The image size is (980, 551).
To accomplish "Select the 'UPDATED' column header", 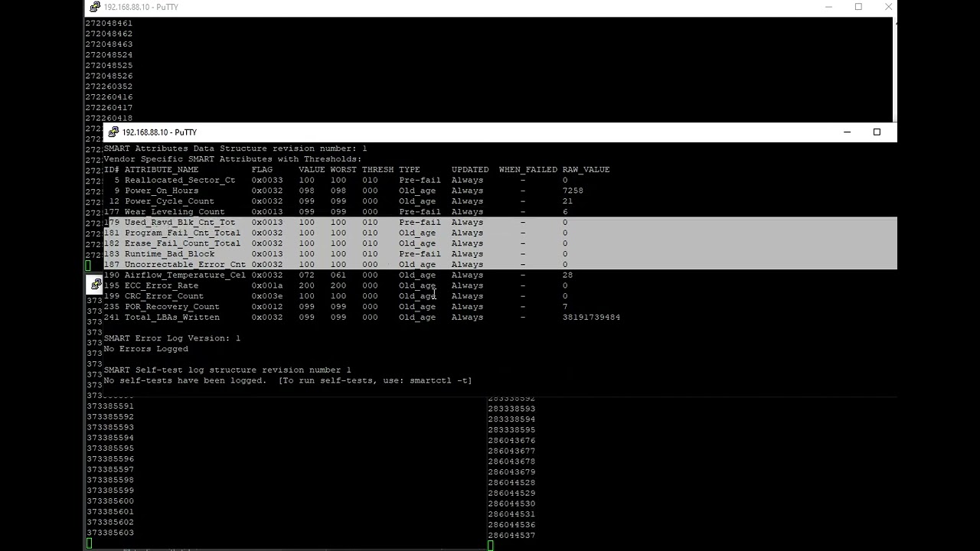I will pos(470,170).
